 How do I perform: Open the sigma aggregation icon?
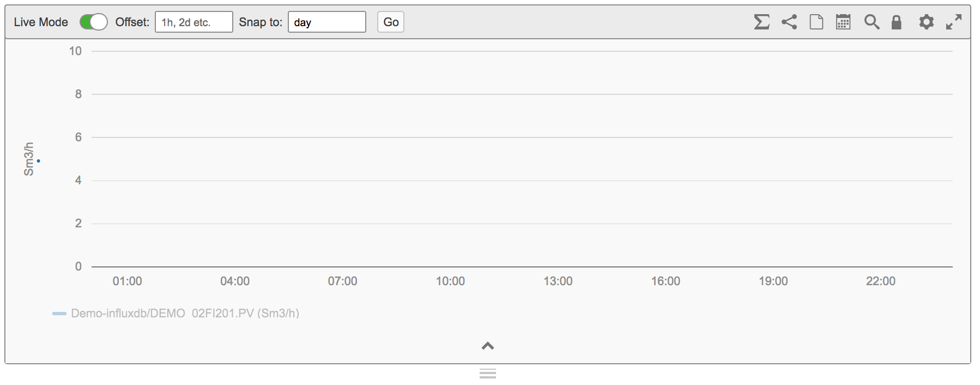(x=761, y=22)
